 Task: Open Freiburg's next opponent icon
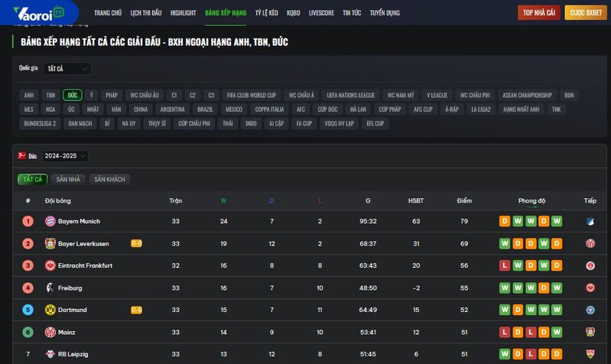[590, 288]
